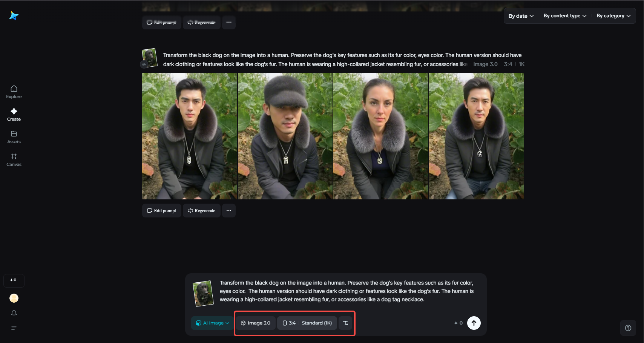
Task: Click the dog thumbnail in the prompt box
Action: click(203, 293)
